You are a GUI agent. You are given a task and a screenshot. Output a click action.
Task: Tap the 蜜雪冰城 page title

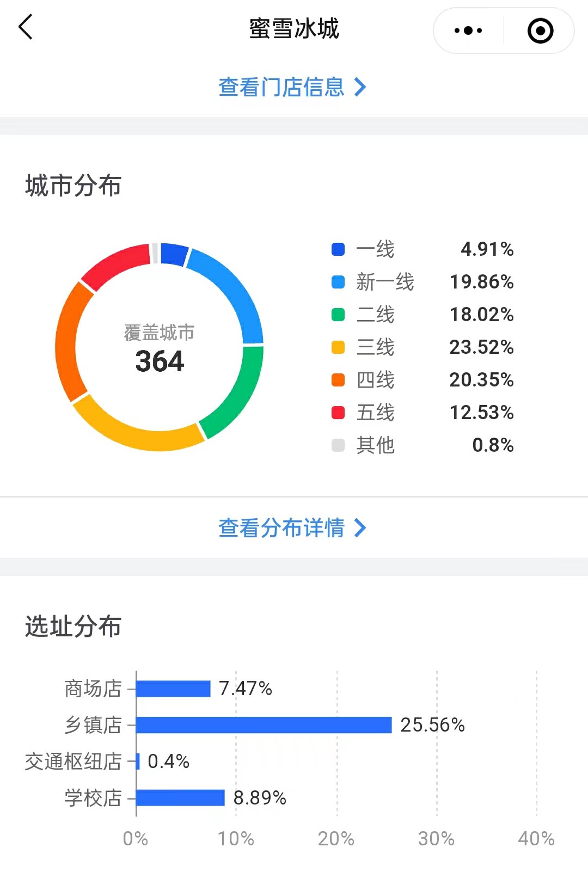[x=294, y=28]
